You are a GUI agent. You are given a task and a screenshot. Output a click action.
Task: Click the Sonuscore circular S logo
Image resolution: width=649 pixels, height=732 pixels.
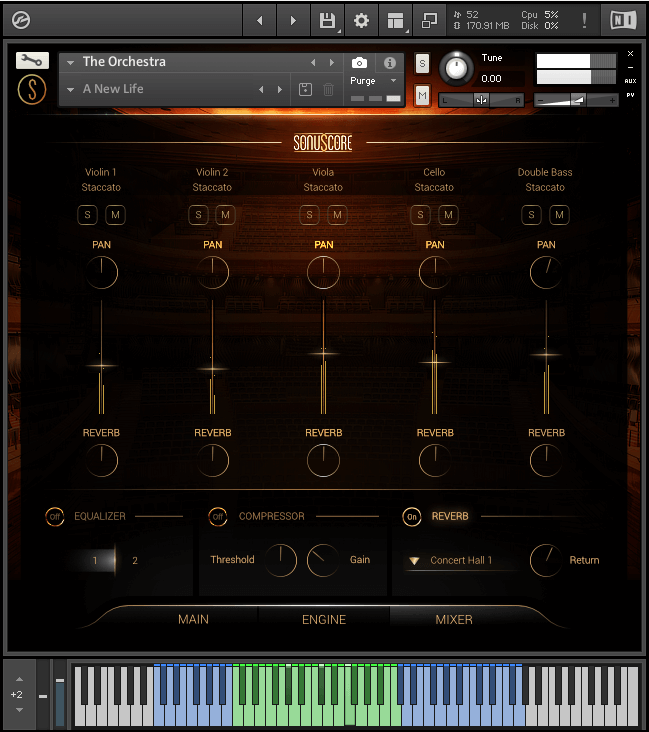32,90
